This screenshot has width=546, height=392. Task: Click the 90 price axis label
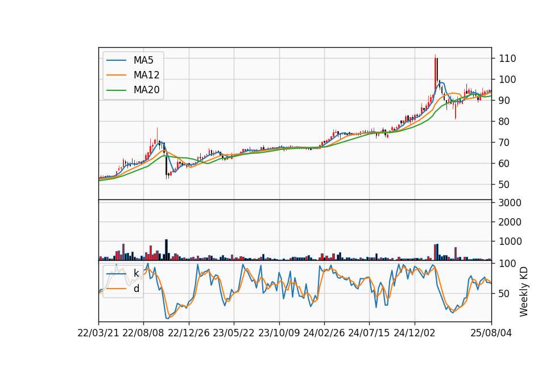point(504,101)
